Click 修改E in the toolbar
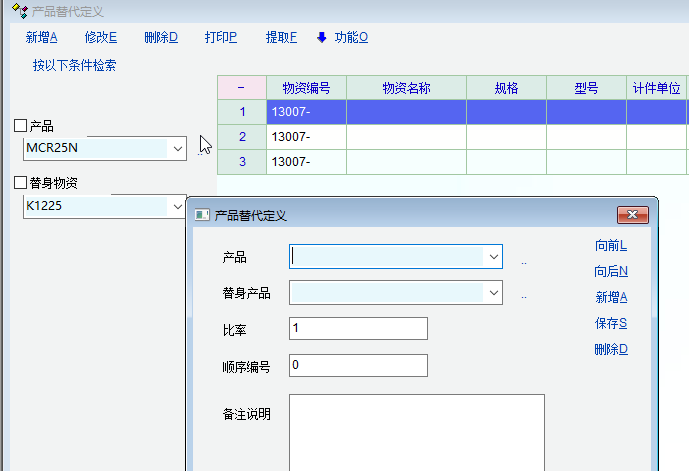This screenshot has height=471, width=689. pyautogui.click(x=101, y=38)
